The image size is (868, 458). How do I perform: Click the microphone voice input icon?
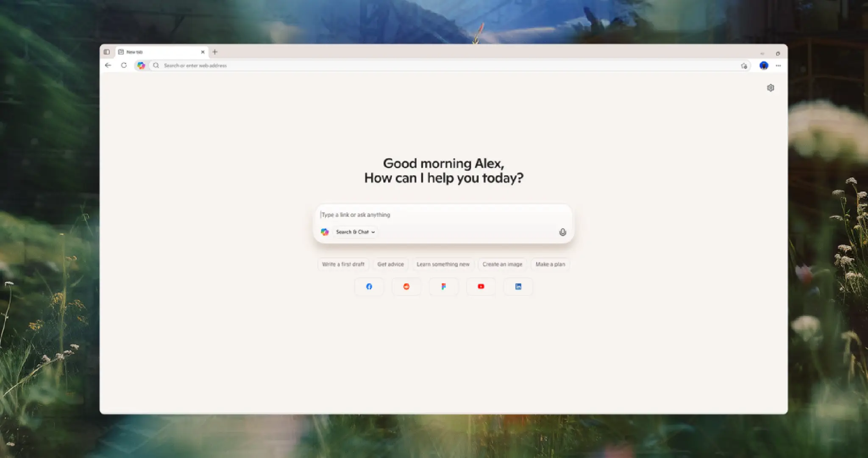tap(562, 232)
